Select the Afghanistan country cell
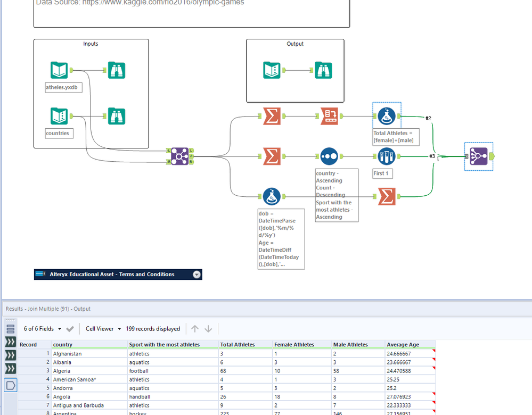 tap(89, 354)
